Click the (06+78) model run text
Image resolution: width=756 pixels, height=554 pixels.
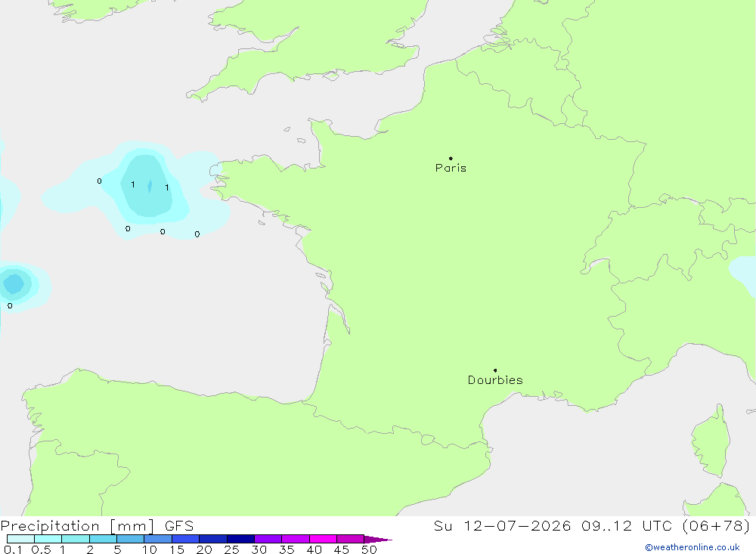[x=716, y=526]
